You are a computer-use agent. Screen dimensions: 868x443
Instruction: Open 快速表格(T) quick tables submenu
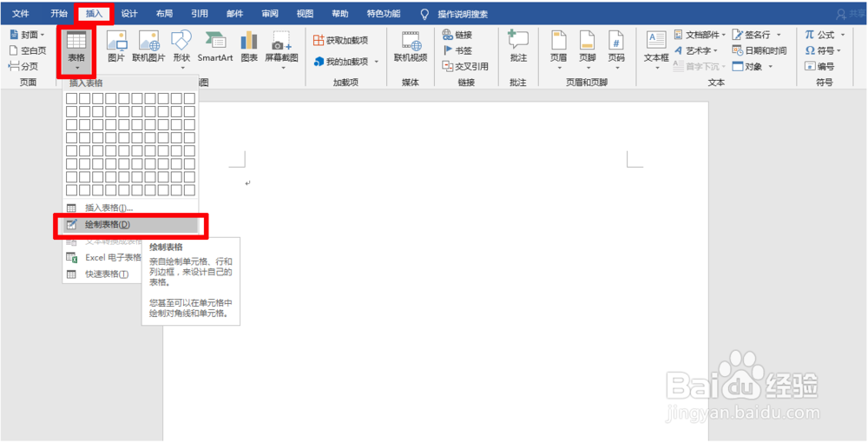coord(103,274)
